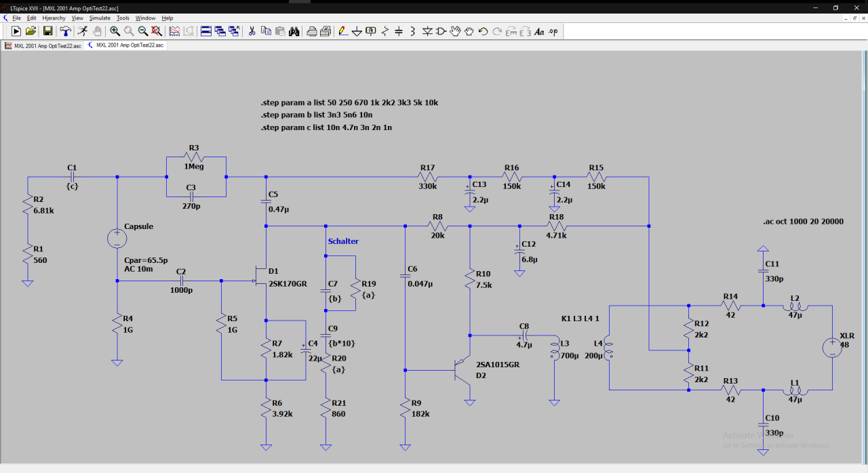Image resolution: width=868 pixels, height=473 pixels.
Task: Click the '.step param c list' directive
Action: (327, 127)
